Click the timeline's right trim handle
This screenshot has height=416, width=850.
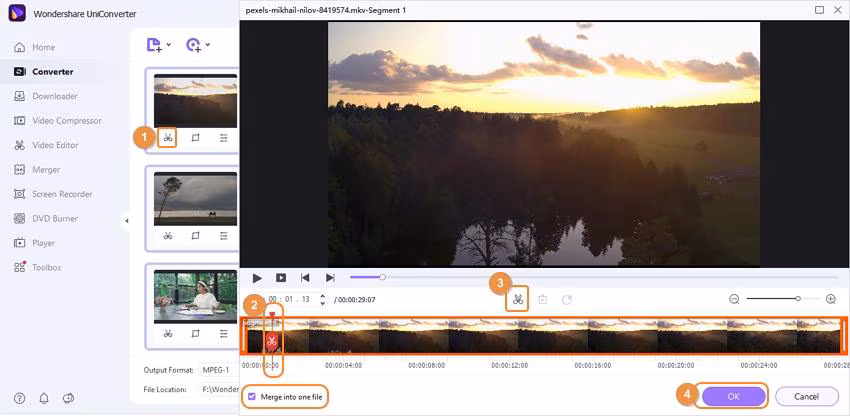pos(843,336)
